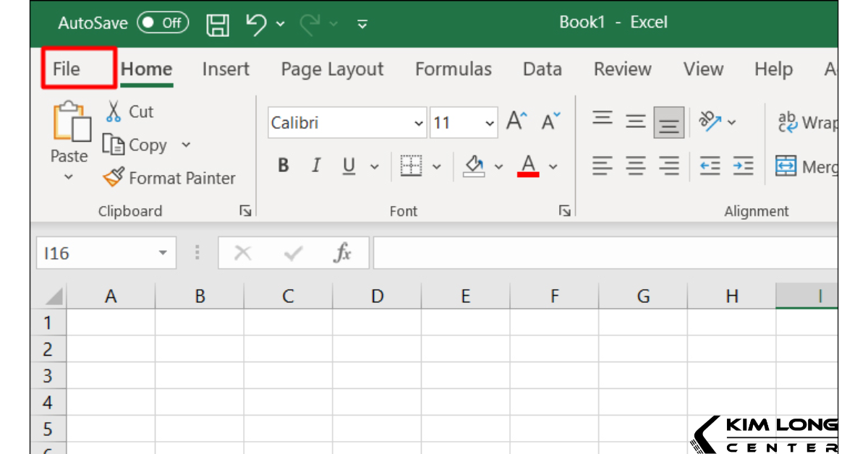
Task: Open the Font settings dialog launcher
Action: [563, 210]
